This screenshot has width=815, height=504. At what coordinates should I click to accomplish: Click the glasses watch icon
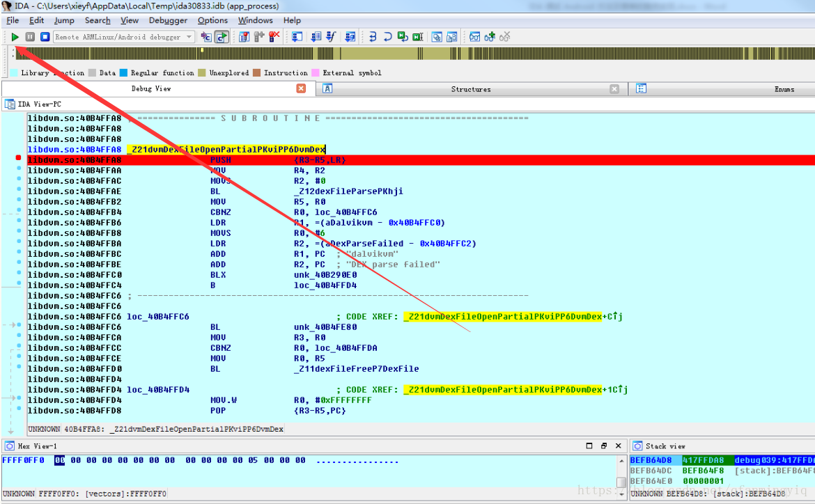[x=474, y=37]
